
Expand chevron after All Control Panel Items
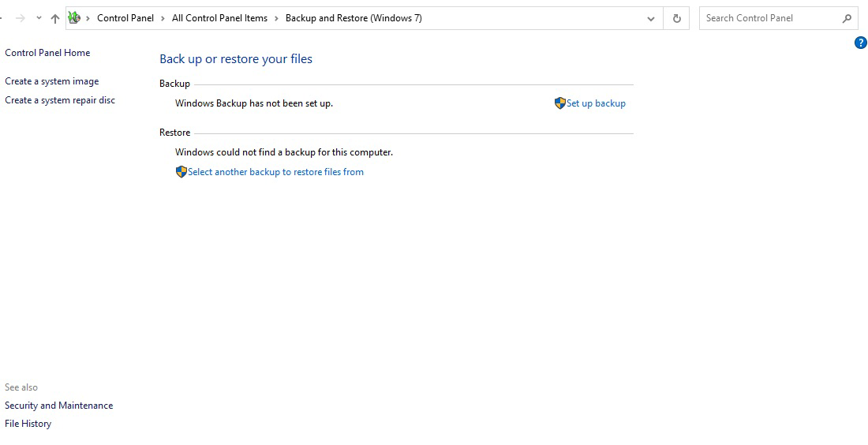[276, 18]
